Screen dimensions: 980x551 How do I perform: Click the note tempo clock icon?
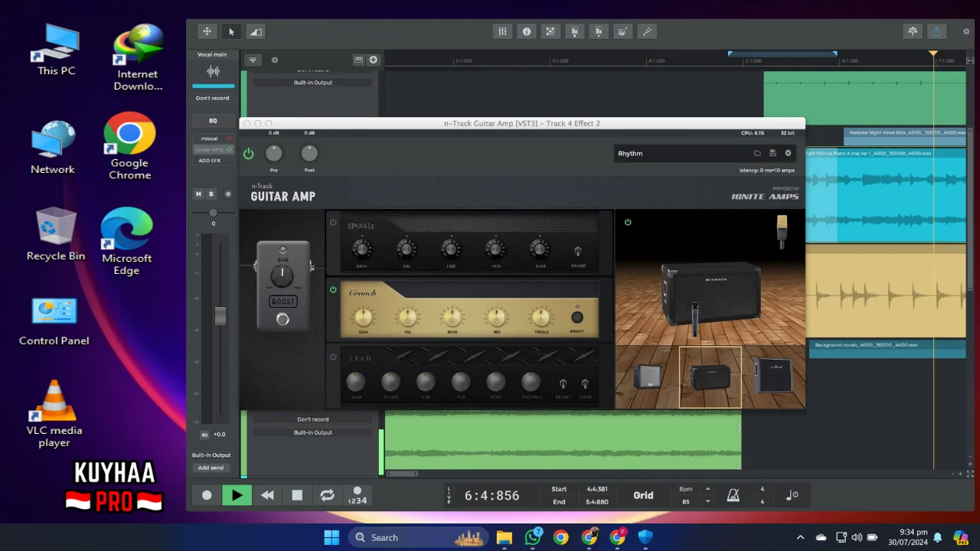[x=792, y=495]
